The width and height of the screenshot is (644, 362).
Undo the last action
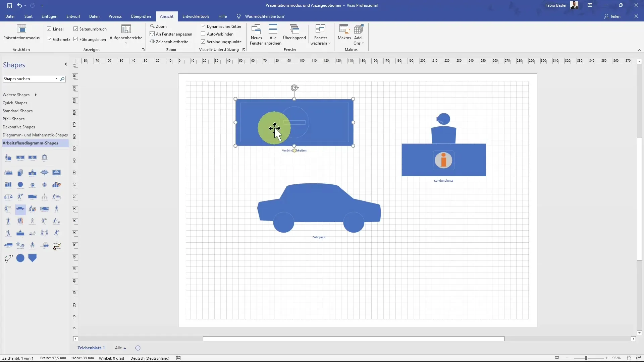(19, 5)
